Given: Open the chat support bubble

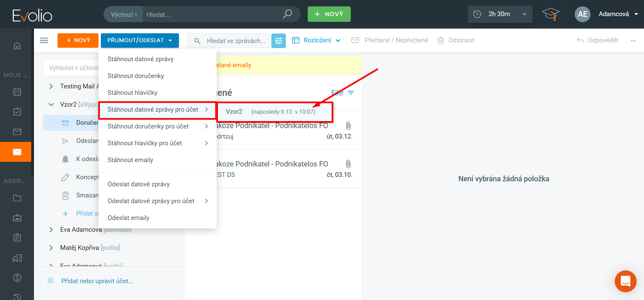Looking at the screenshot, I should point(625,281).
